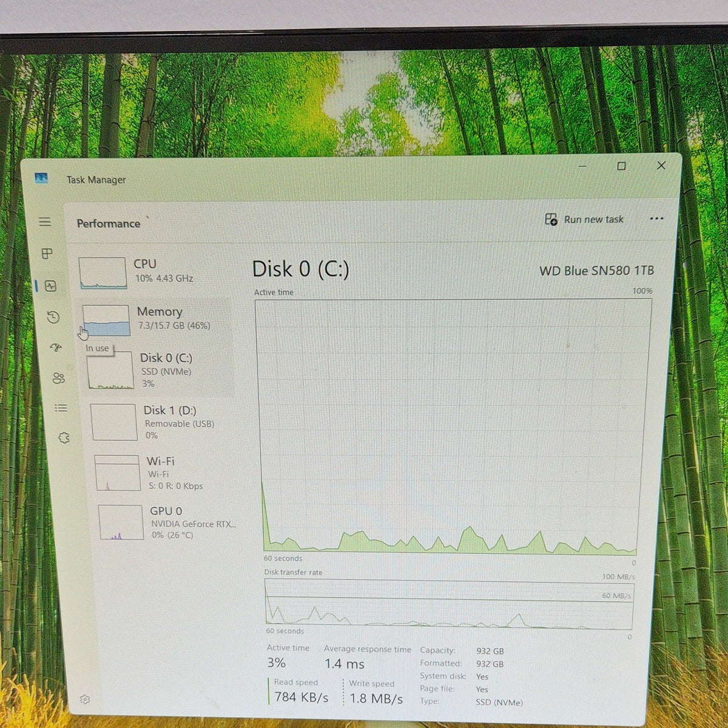Open the hamburger navigation menu
Viewport: 728px width, 728px height.
[x=45, y=221]
